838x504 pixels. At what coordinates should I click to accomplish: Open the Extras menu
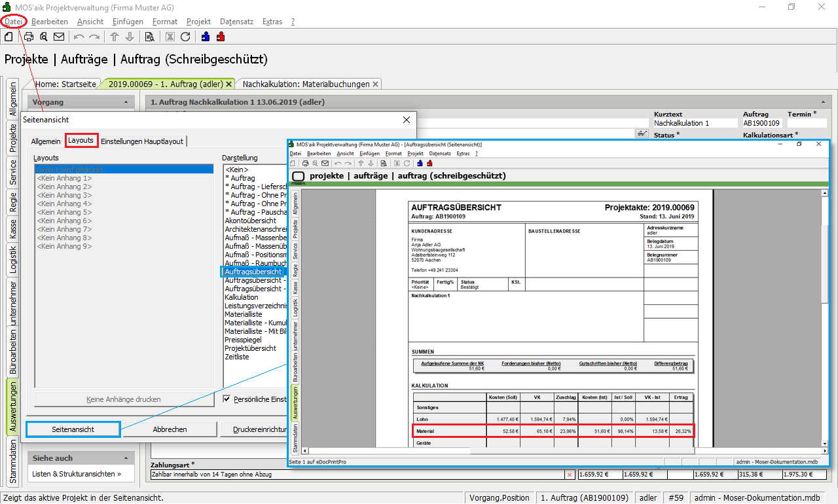coord(272,22)
